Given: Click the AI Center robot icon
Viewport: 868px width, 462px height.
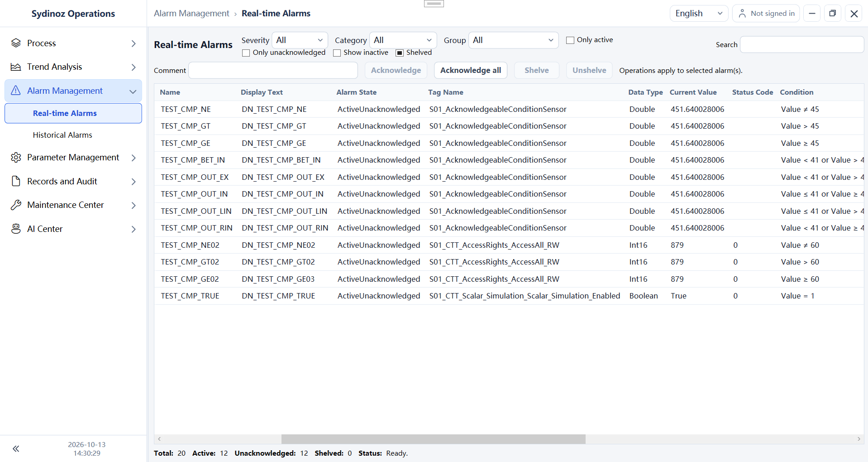Looking at the screenshot, I should pyautogui.click(x=16, y=229).
